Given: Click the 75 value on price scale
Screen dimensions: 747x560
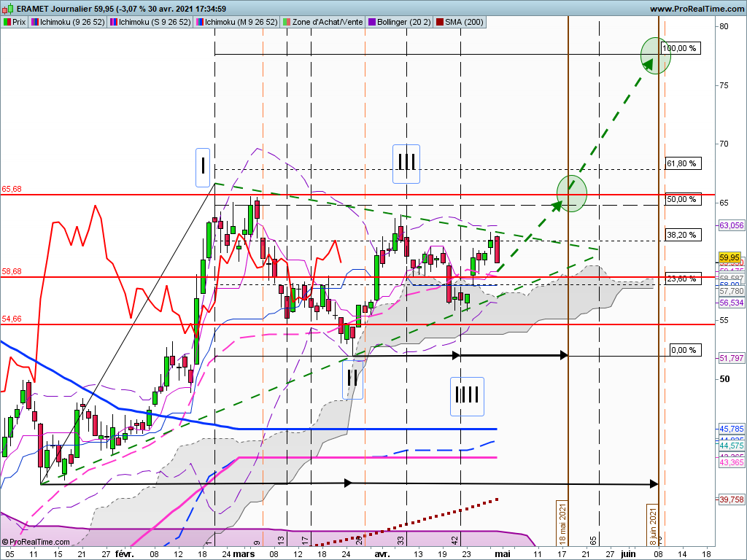Looking at the screenshot, I should 724,86.
